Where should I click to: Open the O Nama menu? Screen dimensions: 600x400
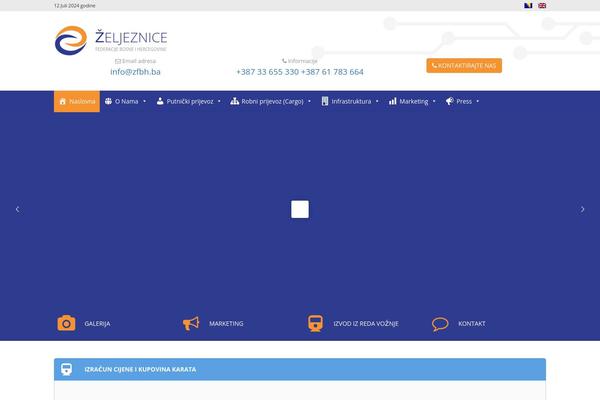click(x=126, y=101)
